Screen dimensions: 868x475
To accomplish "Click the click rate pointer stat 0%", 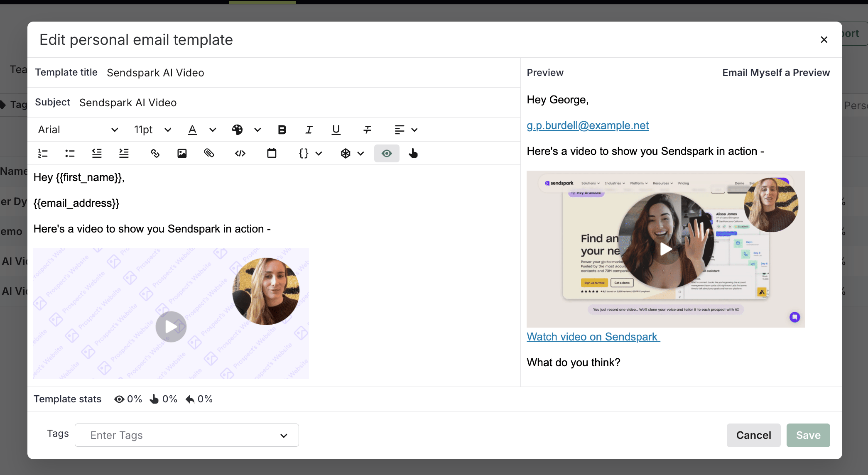I will point(163,399).
